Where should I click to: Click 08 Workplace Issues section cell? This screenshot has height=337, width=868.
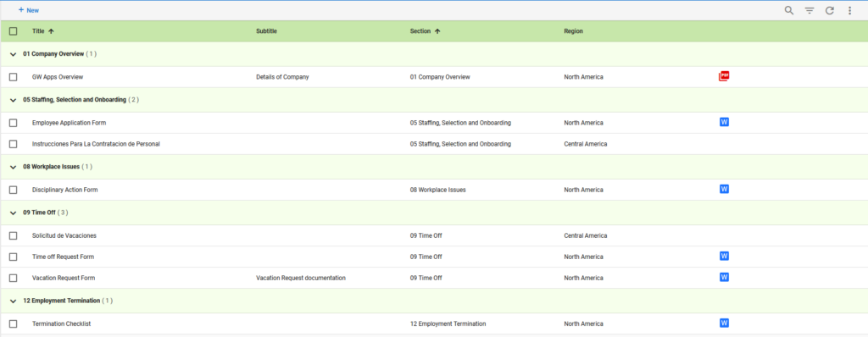(x=438, y=190)
